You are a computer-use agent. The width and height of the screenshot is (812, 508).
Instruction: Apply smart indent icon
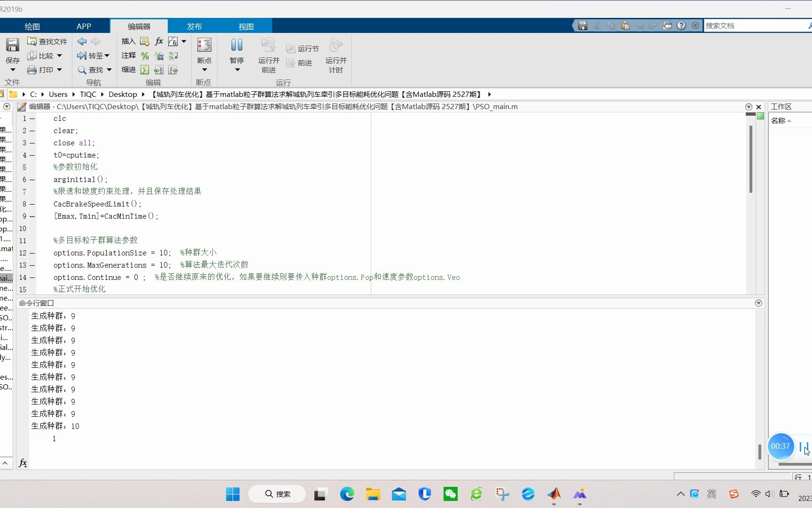coord(145,70)
